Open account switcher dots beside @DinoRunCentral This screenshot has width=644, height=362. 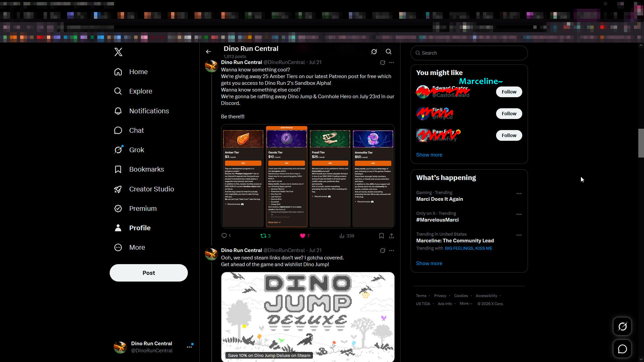190,347
